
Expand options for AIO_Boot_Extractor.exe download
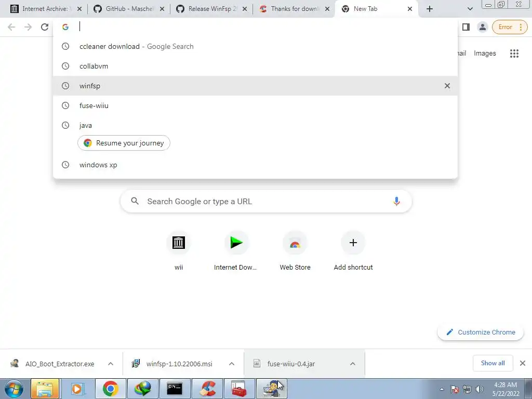111,364
